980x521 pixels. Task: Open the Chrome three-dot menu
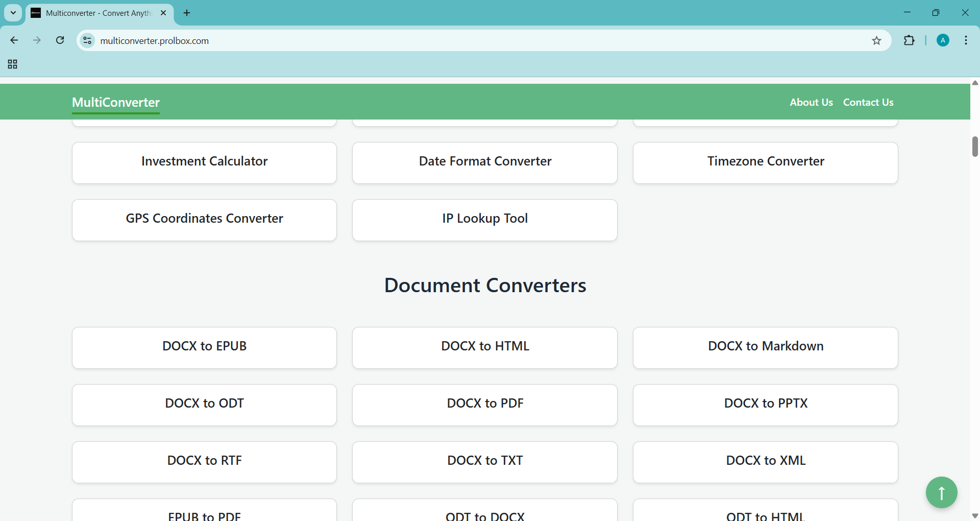[966, 40]
